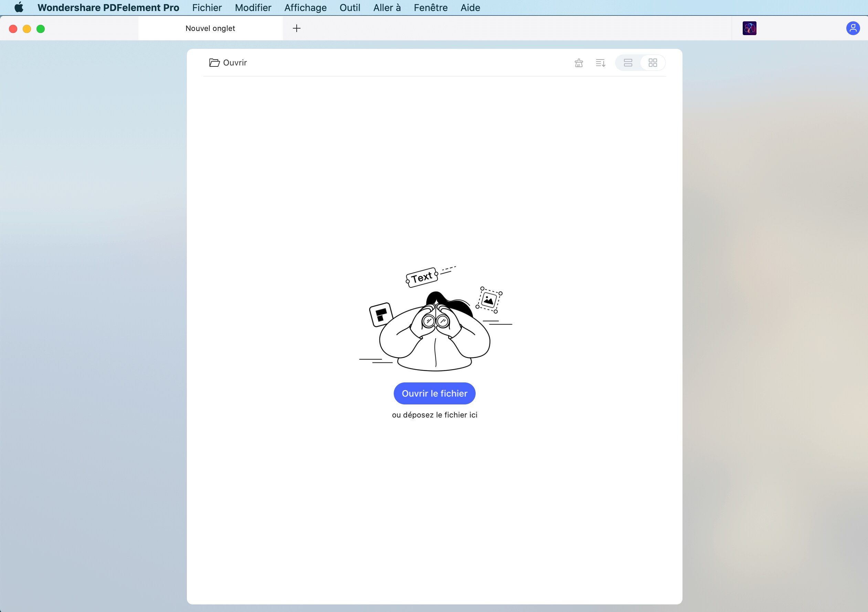Screen dimensions: 868x612
Task: Switch to grid view
Action: [x=653, y=63]
